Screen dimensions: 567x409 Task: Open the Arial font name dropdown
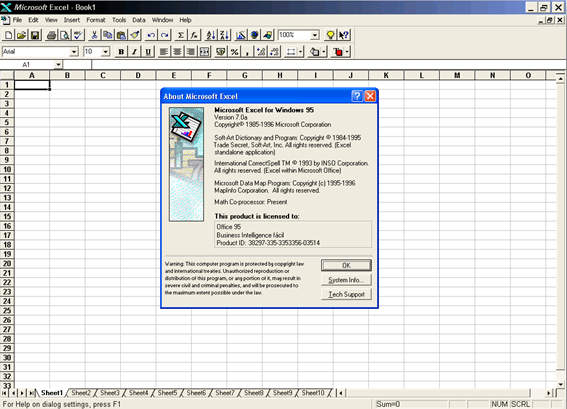click(x=74, y=52)
